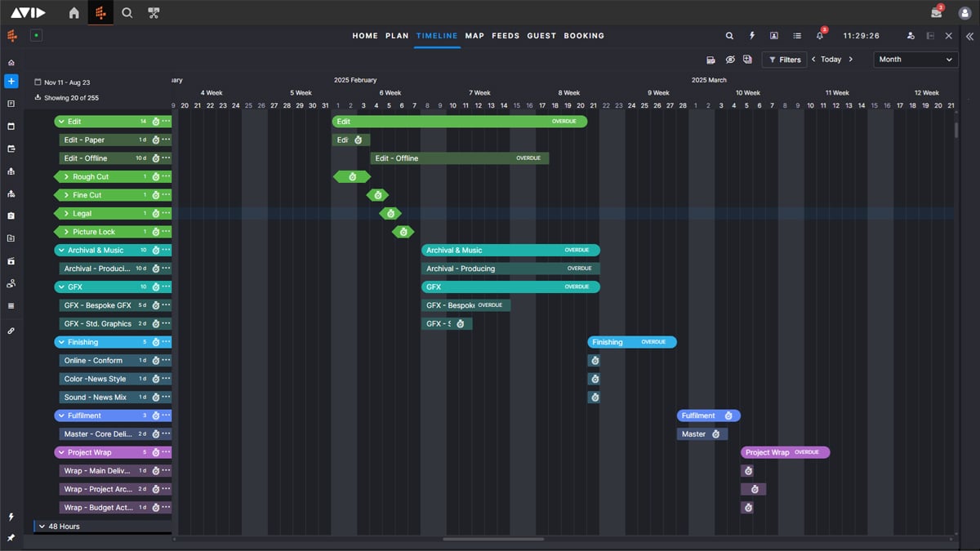The height and width of the screenshot is (551, 980).
Task: Click the blue plus add button in sidebar
Action: coord(11,82)
